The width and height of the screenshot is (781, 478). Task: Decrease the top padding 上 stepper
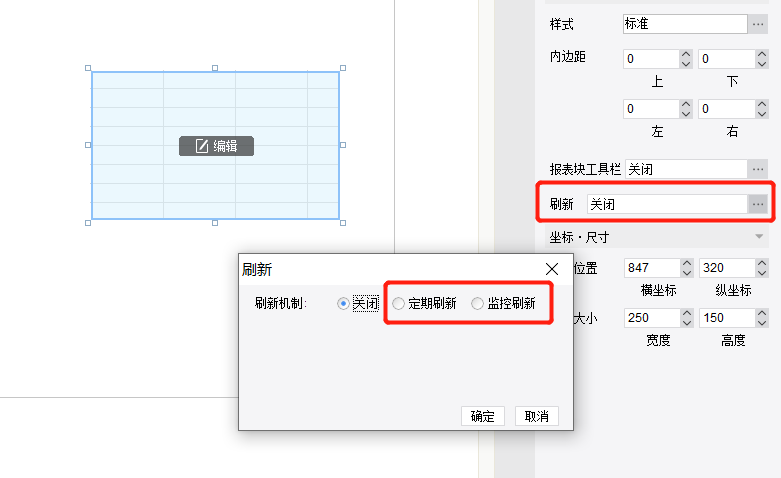[686, 64]
